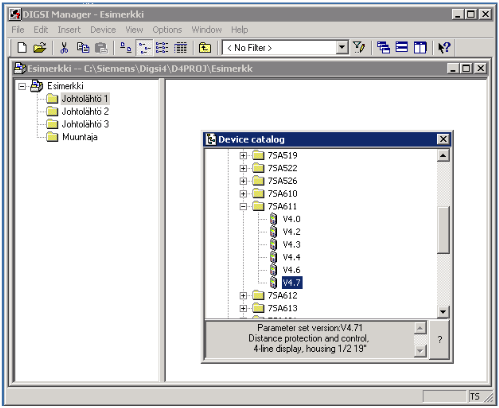The height and width of the screenshot is (408, 499).
Task: Click description pane scroll down arrow
Action: [420, 350]
